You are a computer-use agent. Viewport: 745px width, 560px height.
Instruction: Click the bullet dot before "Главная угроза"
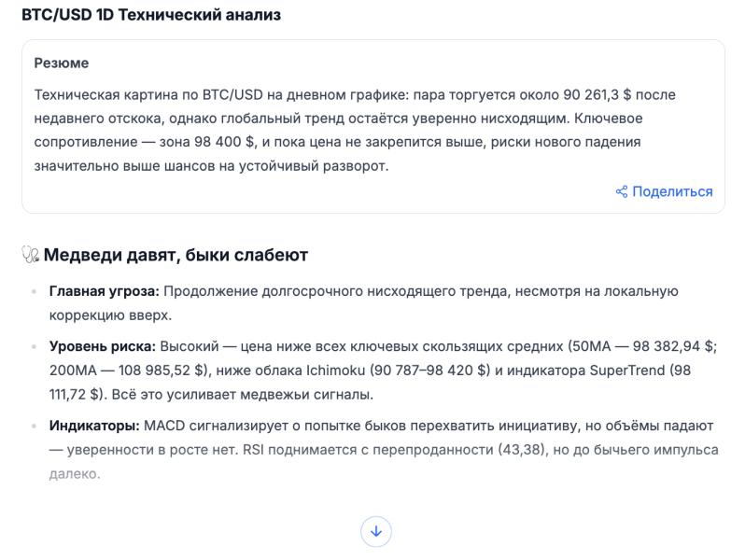[35, 292]
